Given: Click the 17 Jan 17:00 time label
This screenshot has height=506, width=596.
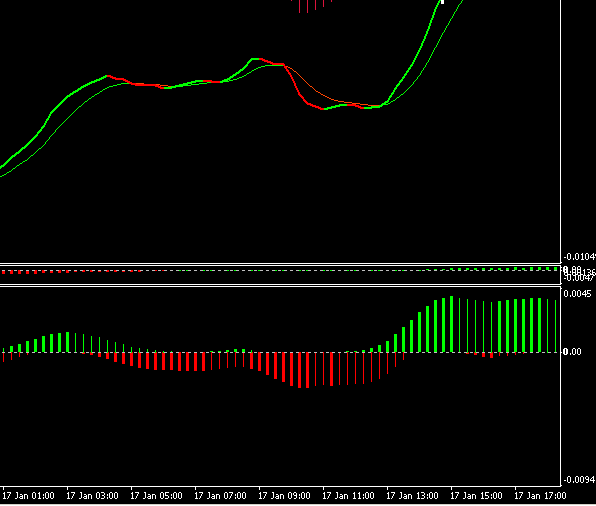Looking at the screenshot, I should pyautogui.click(x=540, y=496).
